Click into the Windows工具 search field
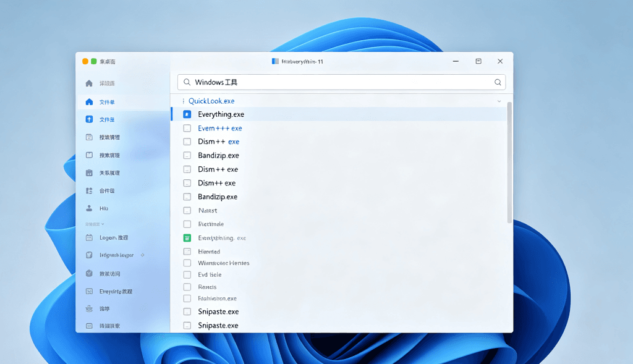This screenshot has height=364, width=633. click(341, 82)
